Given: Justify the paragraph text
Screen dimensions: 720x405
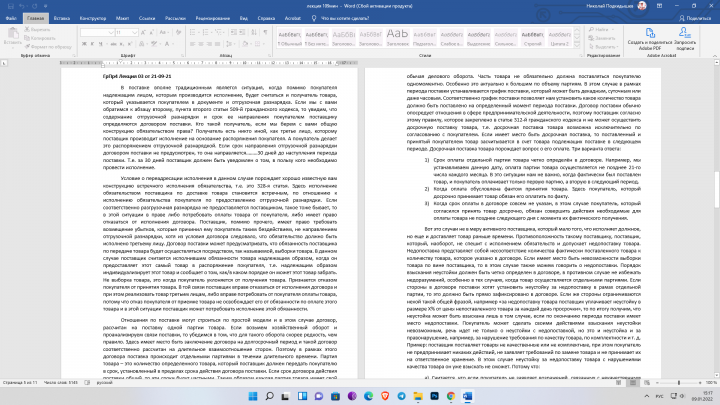Looking at the screenshot, I should (x=217, y=44).
